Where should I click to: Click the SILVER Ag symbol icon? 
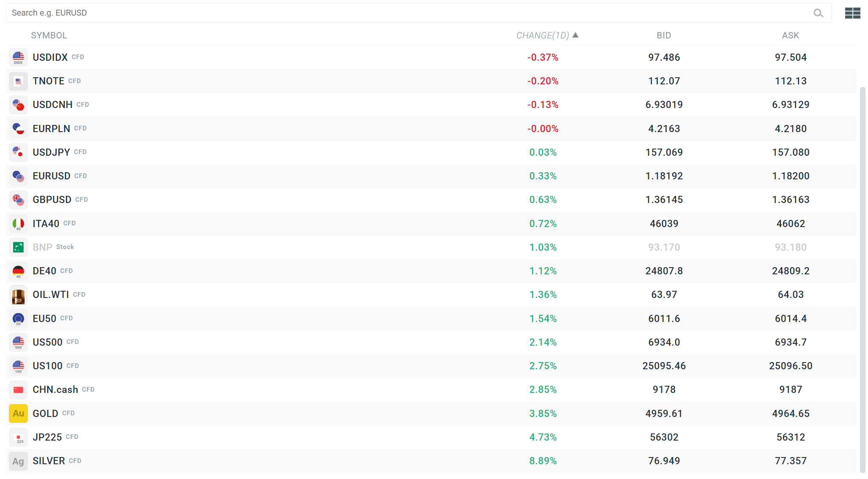click(18, 461)
